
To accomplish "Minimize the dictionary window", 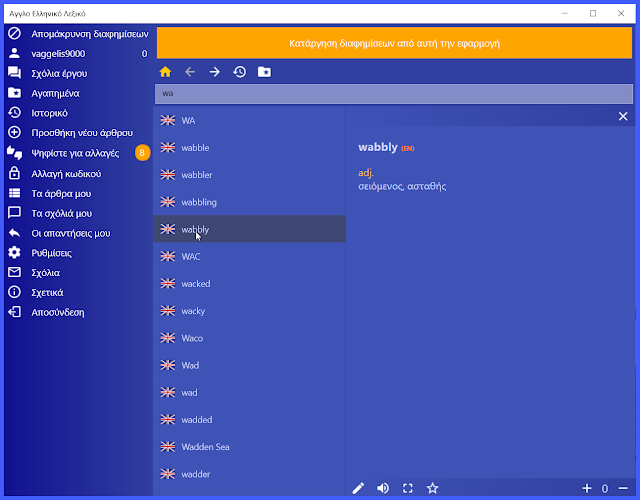I will tap(565, 13).
